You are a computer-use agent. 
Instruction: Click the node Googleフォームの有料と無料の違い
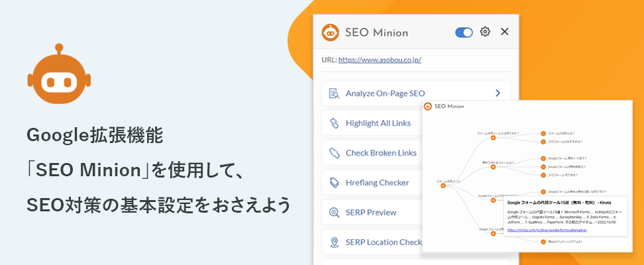543,191
